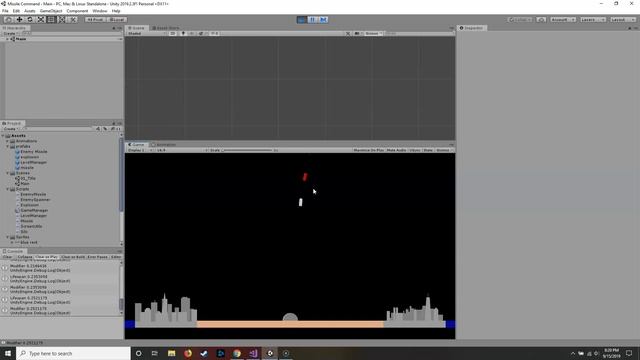Select the Move tool
The image size is (640, 360).
tap(19, 20)
